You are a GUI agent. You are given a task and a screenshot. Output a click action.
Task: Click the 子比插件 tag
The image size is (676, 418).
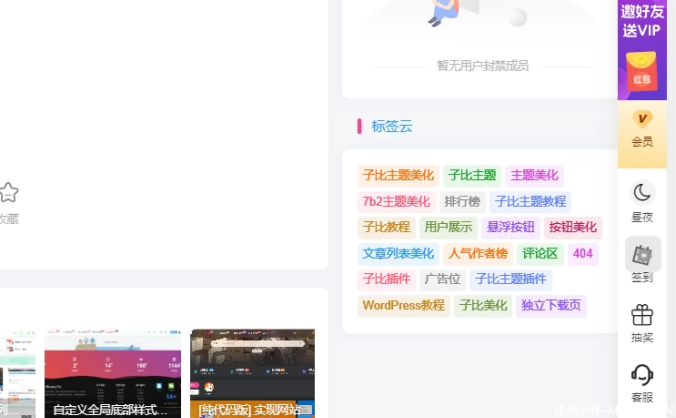tap(386, 279)
